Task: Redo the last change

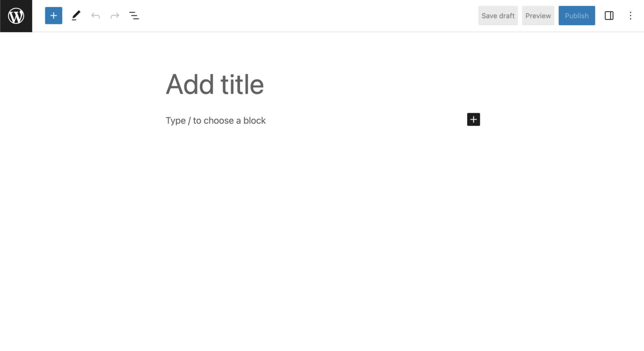Action: tap(114, 16)
